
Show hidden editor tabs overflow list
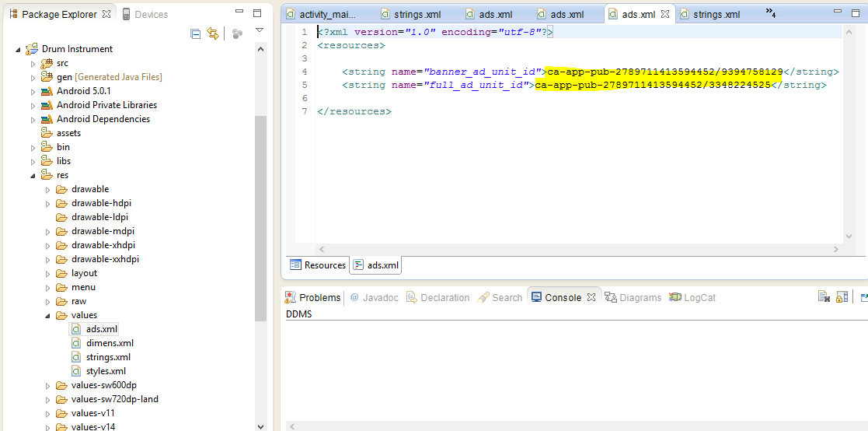click(771, 12)
